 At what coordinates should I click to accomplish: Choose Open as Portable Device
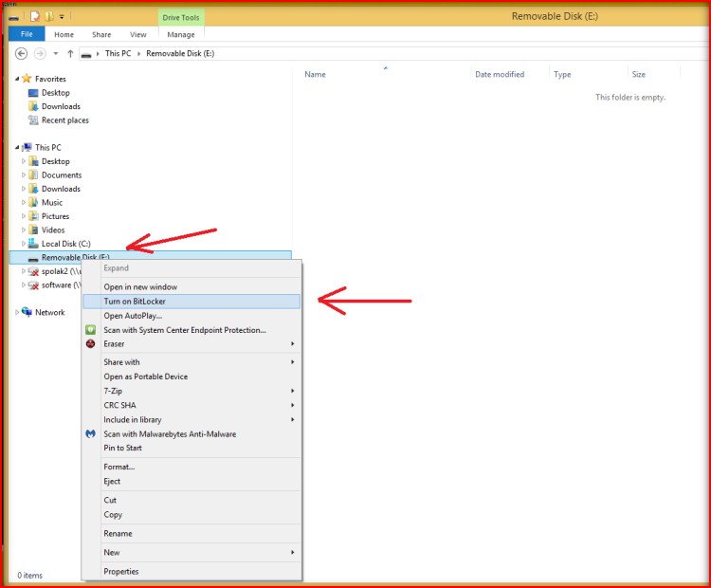pyautogui.click(x=191, y=377)
